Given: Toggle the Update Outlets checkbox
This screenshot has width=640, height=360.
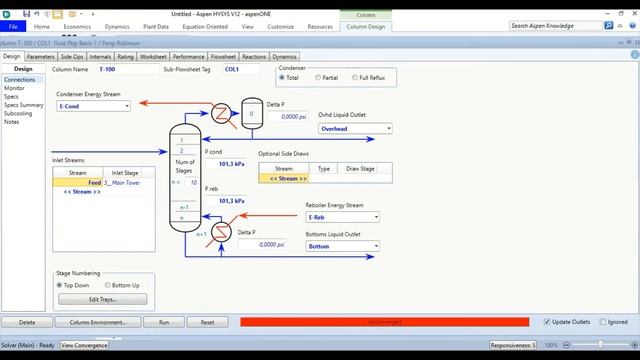Looking at the screenshot, I should (547, 322).
